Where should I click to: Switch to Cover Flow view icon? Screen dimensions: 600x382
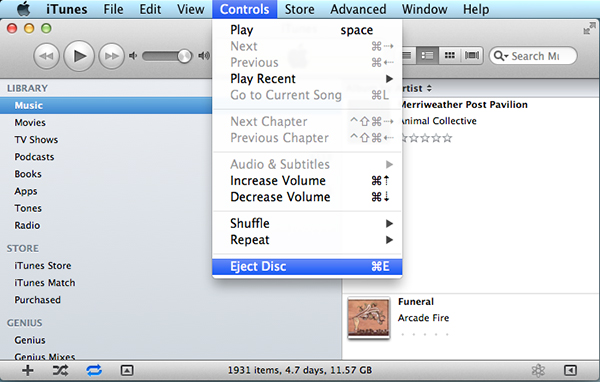point(472,56)
